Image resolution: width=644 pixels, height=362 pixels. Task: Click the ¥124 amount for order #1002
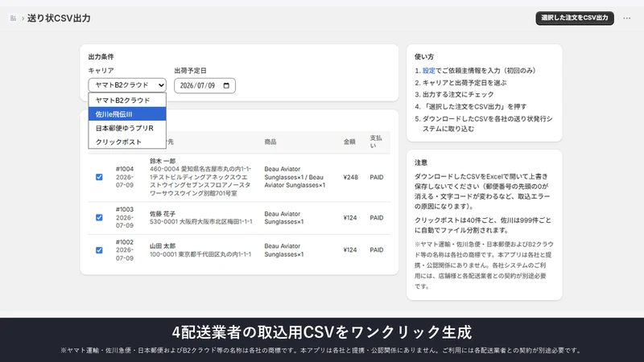(x=350, y=250)
